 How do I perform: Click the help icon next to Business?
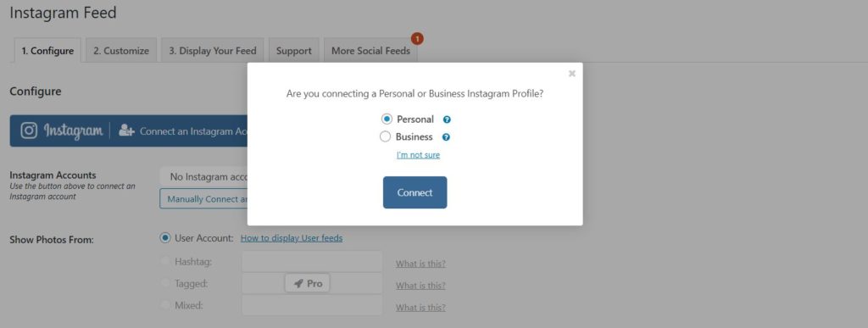[x=446, y=137]
